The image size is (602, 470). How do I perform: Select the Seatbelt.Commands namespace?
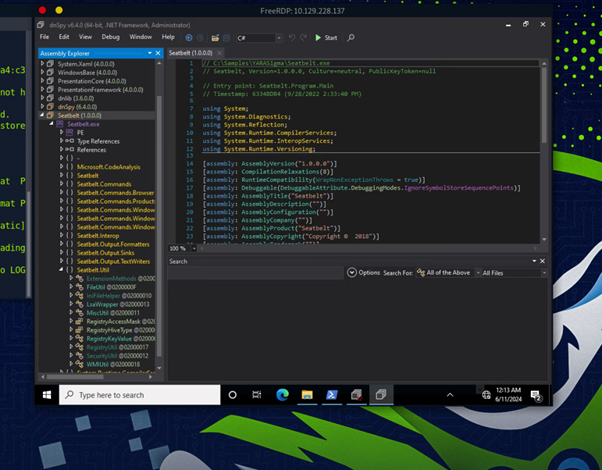coord(104,184)
